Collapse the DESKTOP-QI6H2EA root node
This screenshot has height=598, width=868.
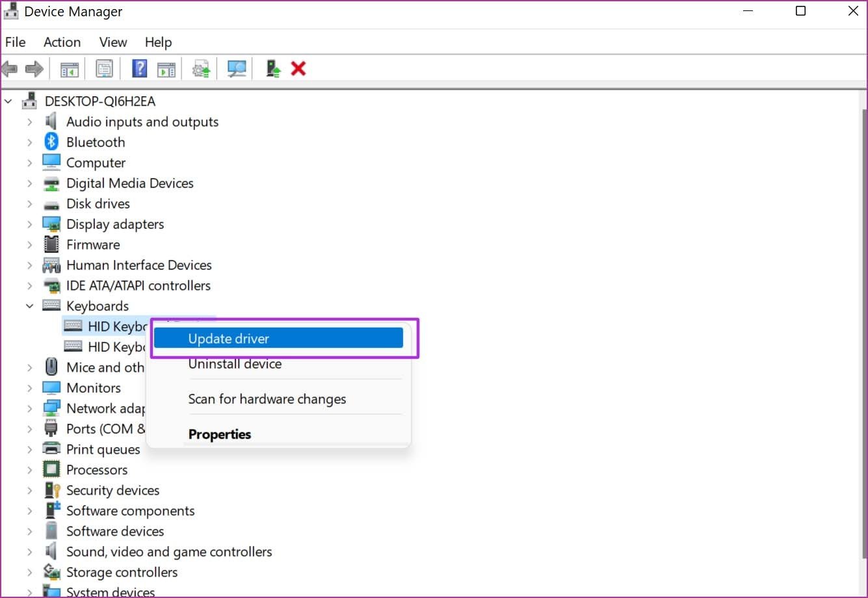[x=8, y=101]
